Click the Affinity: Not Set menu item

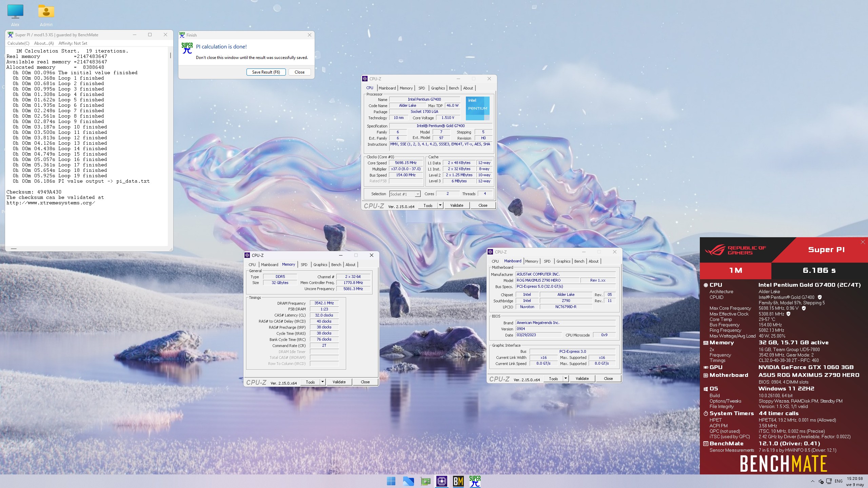[x=73, y=43]
